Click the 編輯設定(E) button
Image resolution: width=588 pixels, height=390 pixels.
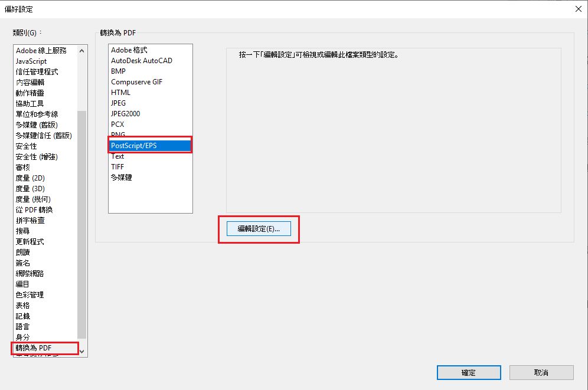click(x=258, y=228)
